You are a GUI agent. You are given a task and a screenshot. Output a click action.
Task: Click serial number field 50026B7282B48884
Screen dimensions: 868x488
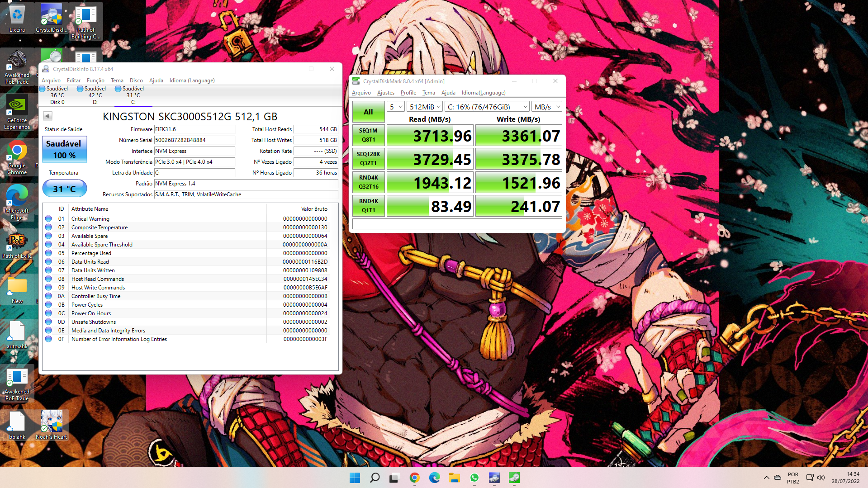tap(194, 140)
